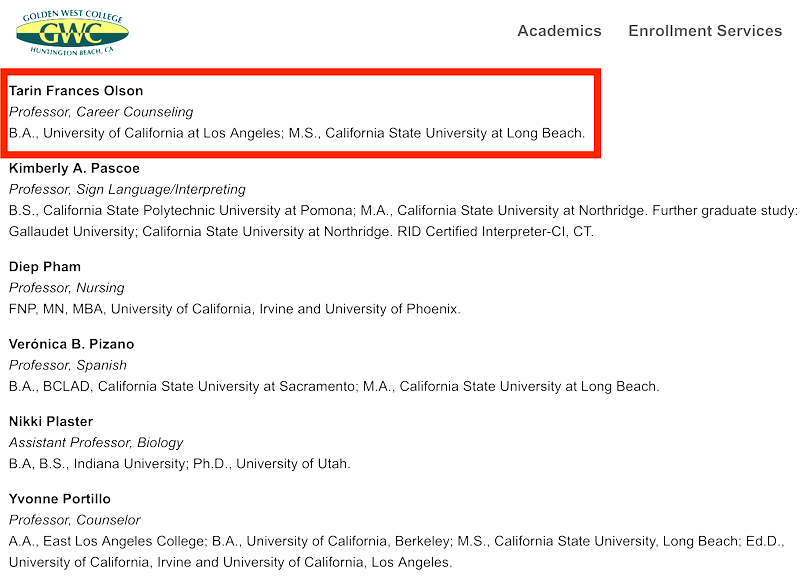
Task: Click the Professor, Sign Language/Interpreting title
Action: click(127, 189)
